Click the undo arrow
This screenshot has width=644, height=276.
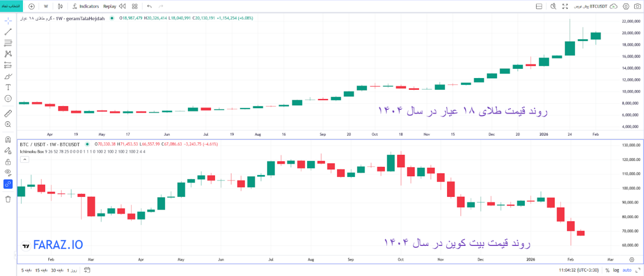149,6
